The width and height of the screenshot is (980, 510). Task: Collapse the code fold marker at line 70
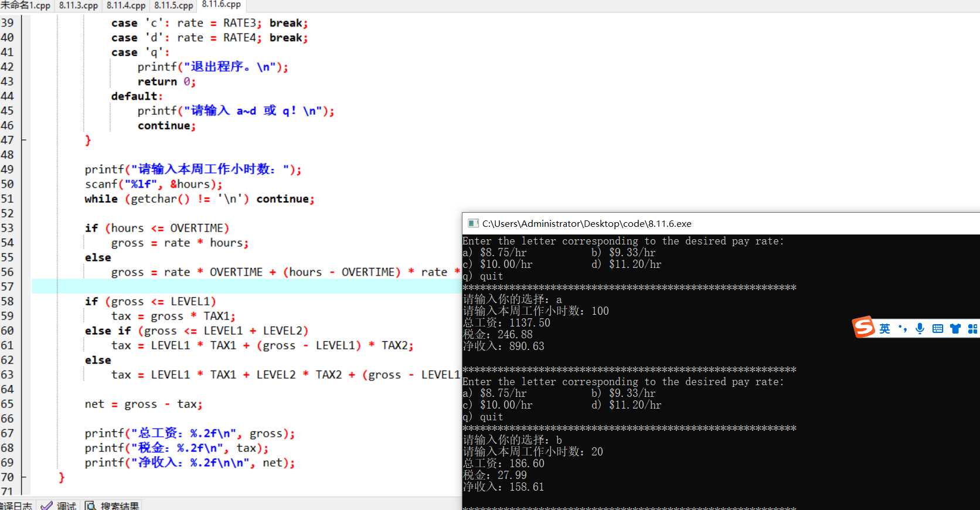click(x=23, y=477)
